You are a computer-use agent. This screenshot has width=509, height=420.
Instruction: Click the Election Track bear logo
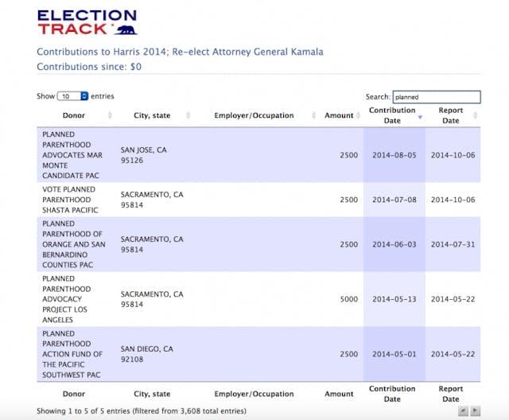(126, 30)
